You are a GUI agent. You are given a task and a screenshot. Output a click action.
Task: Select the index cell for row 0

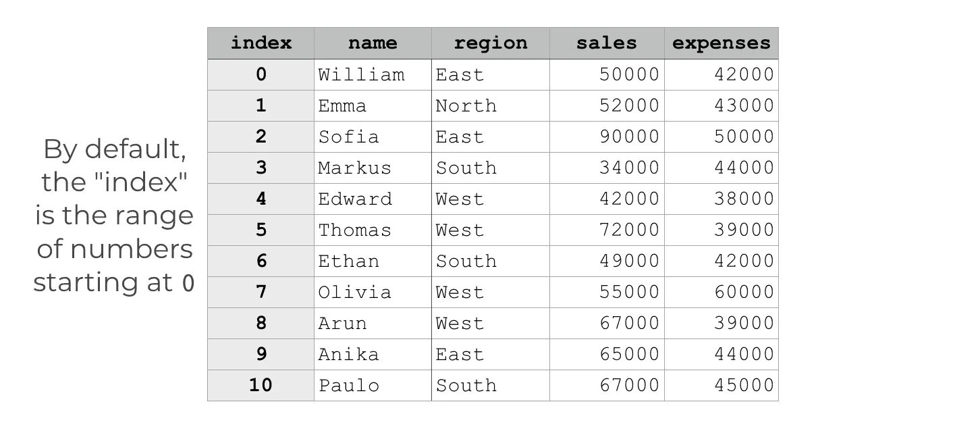261,74
